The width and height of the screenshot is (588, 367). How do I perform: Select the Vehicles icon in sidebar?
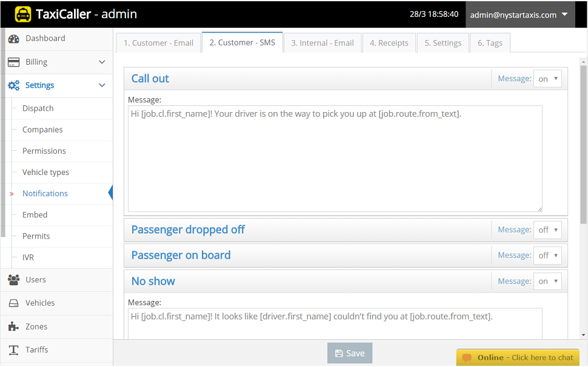(14, 303)
